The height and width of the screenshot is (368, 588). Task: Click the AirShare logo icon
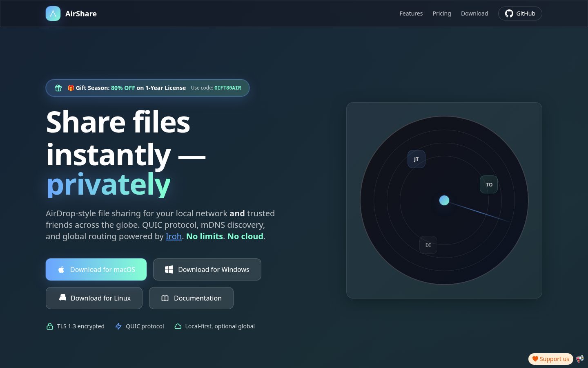pyautogui.click(x=53, y=13)
